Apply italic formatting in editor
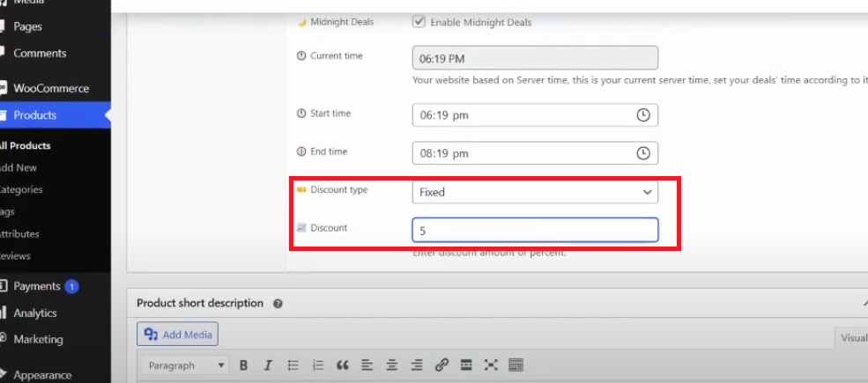This screenshot has height=383, width=868. tap(268, 365)
